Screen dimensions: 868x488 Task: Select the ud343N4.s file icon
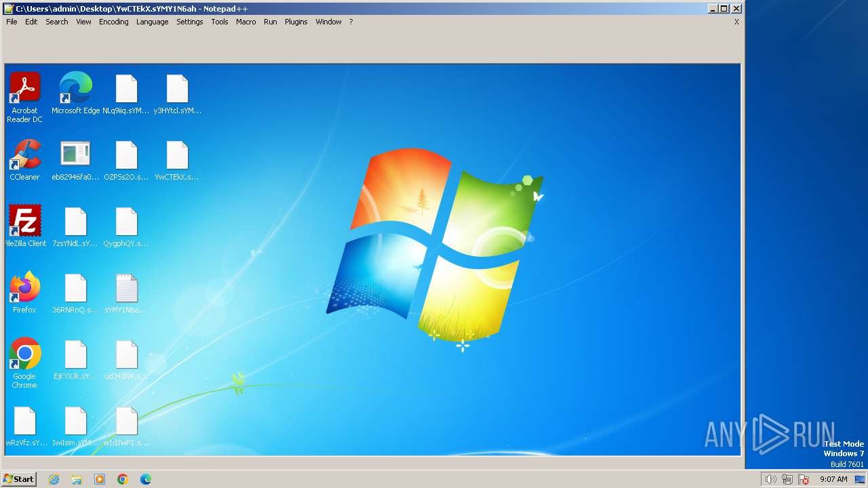[x=126, y=359]
